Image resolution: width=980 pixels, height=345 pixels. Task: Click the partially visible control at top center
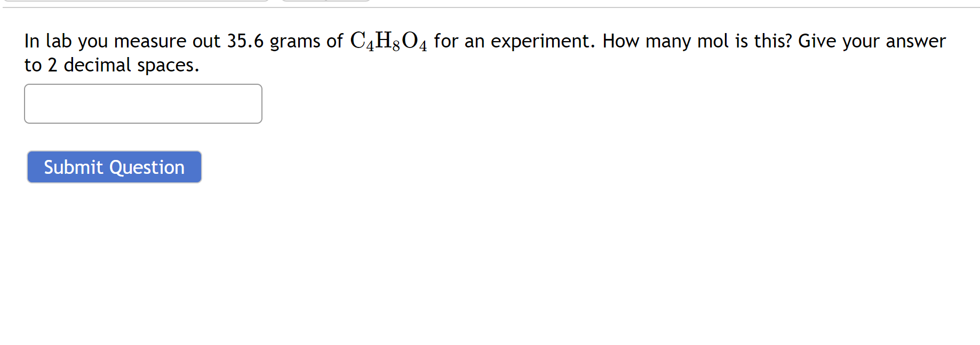point(325,2)
